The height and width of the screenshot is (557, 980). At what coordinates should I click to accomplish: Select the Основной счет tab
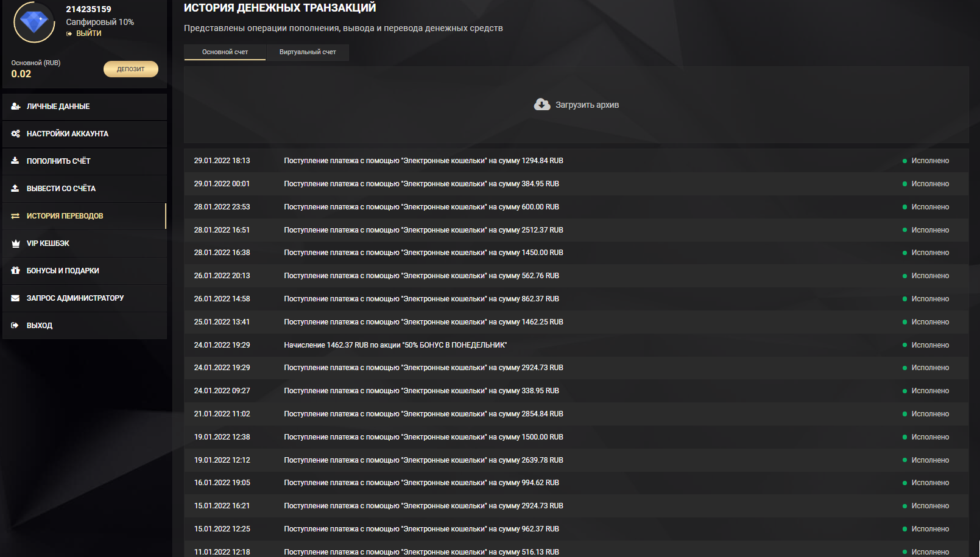click(x=225, y=52)
